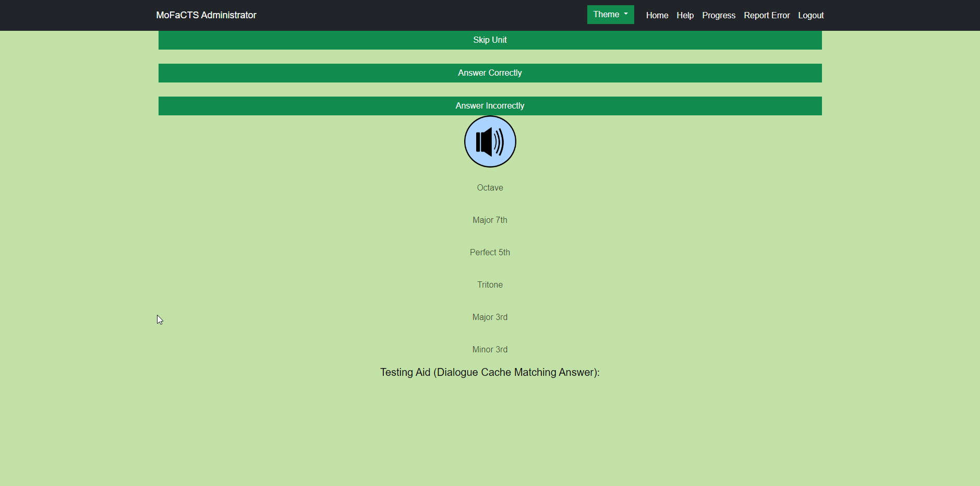This screenshot has width=980, height=486.
Task: Select the Octave answer option
Action: [x=489, y=187]
